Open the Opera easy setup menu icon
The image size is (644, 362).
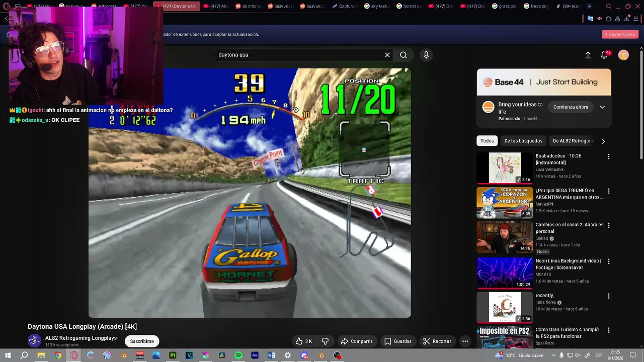point(636,19)
